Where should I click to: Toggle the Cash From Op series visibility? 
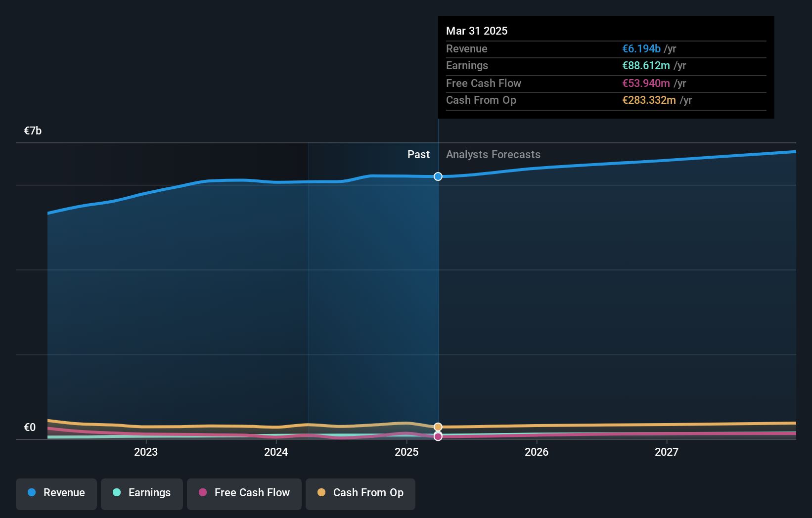pyautogui.click(x=360, y=493)
